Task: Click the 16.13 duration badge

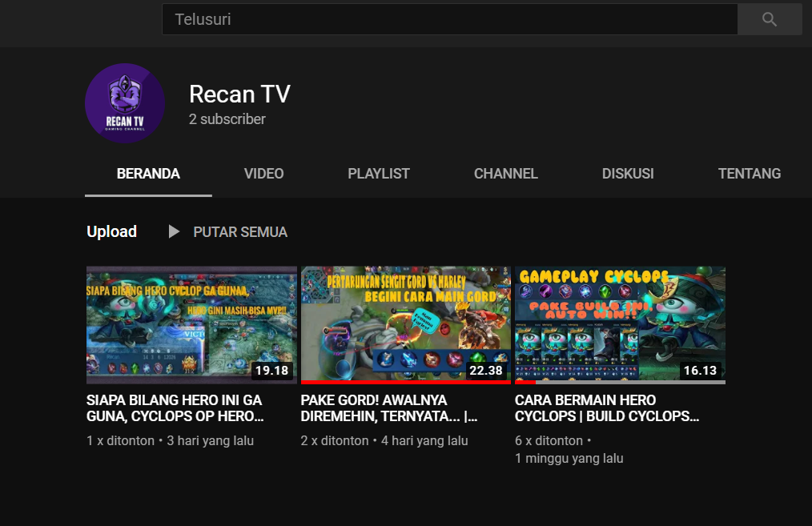Action: [x=700, y=370]
